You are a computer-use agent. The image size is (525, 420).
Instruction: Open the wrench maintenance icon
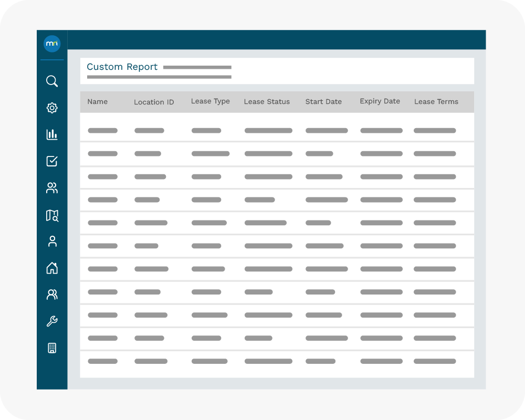[x=52, y=321]
